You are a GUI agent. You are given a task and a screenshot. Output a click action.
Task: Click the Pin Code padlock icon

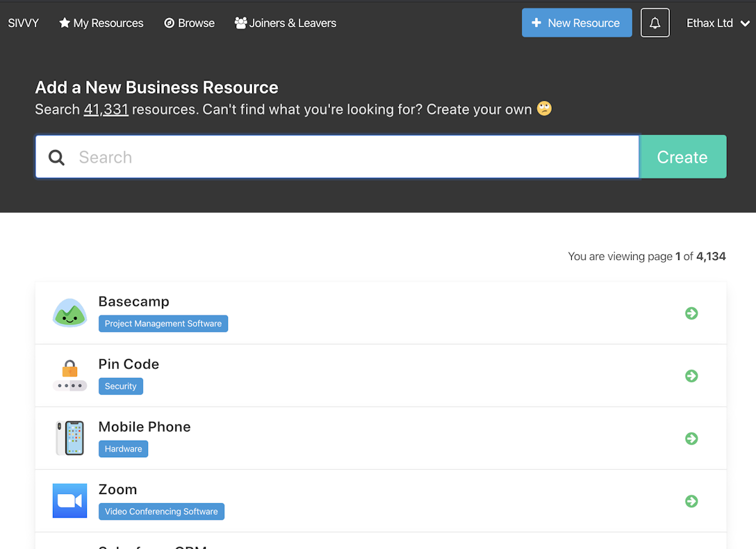pos(69,376)
